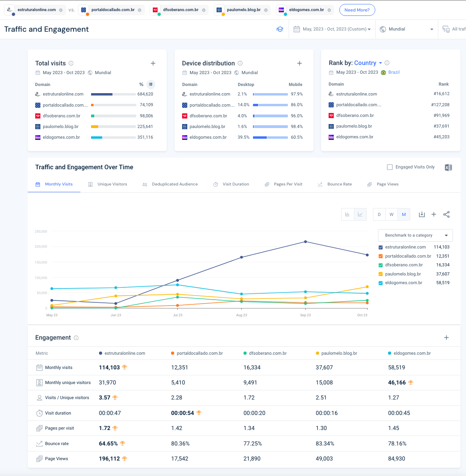
Task: Select daily (D) granularity
Action: coord(379,214)
